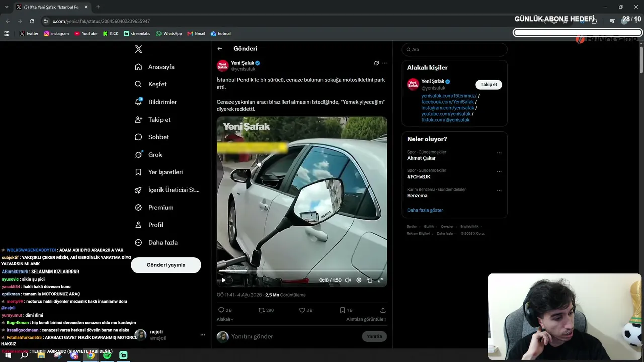Open the post's three-dot more menu
The height and width of the screenshot is (362, 644).
pyautogui.click(x=384, y=63)
